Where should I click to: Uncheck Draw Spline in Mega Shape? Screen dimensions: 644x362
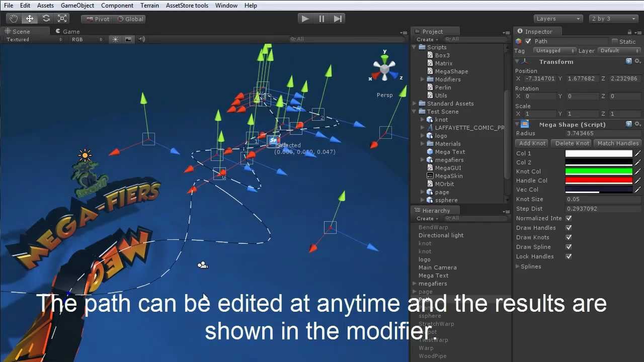coord(568,247)
